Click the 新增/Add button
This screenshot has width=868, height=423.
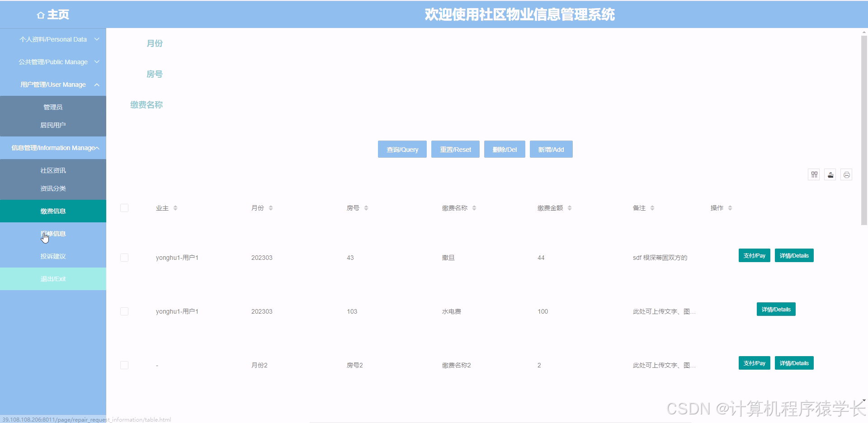tap(551, 149)
